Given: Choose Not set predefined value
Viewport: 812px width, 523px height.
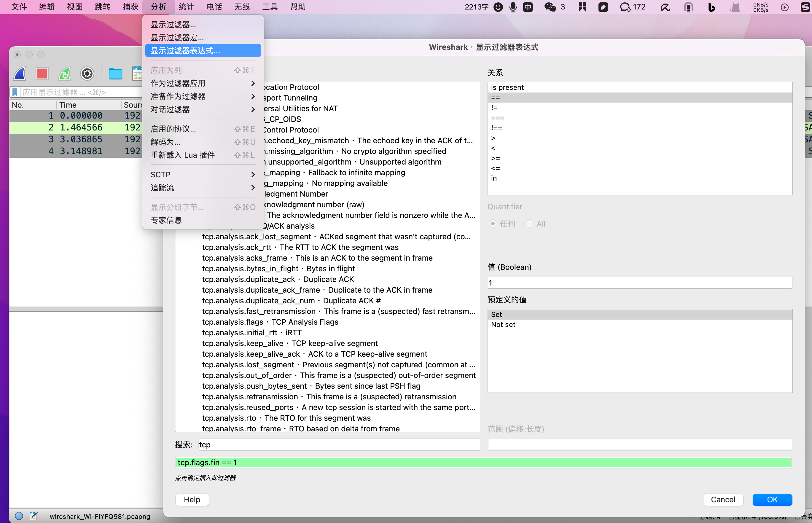Looking at the screenshot, I should (x=503, y=325).
